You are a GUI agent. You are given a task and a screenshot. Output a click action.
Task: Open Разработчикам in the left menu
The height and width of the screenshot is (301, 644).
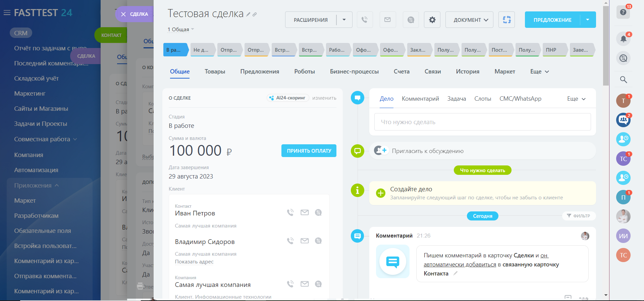coord(36,216)
